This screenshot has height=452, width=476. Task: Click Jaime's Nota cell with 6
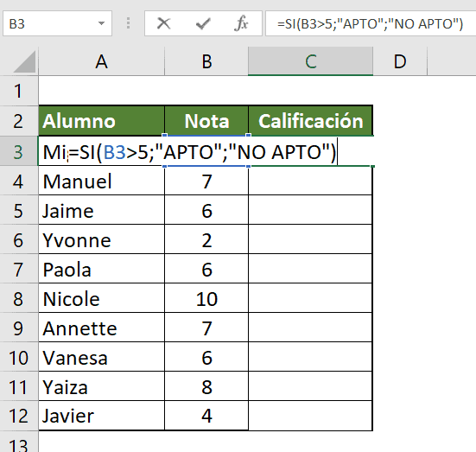[x=206, y=211]
